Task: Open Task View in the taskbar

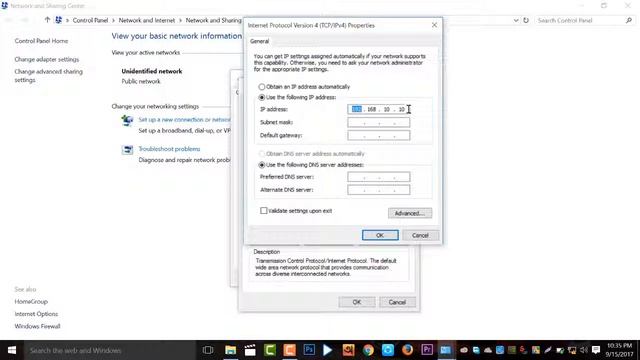Action: [x=208, y=350]
